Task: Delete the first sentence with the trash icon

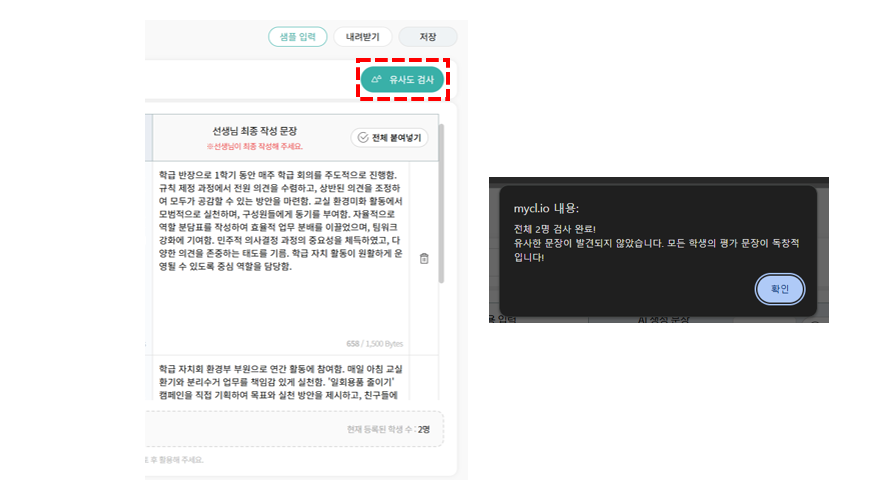Action: (x=424, y=258)
